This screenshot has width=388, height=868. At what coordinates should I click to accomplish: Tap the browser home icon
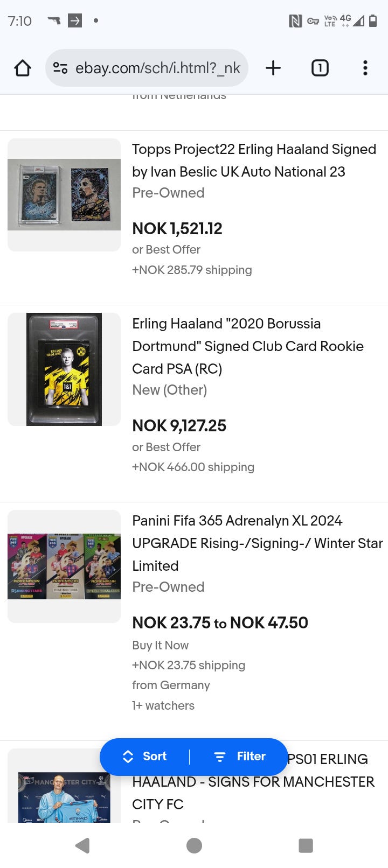click(23, 68)
